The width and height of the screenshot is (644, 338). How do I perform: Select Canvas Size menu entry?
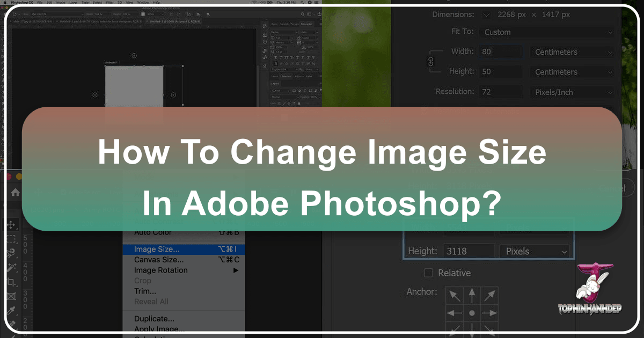(x=159, y=260)
